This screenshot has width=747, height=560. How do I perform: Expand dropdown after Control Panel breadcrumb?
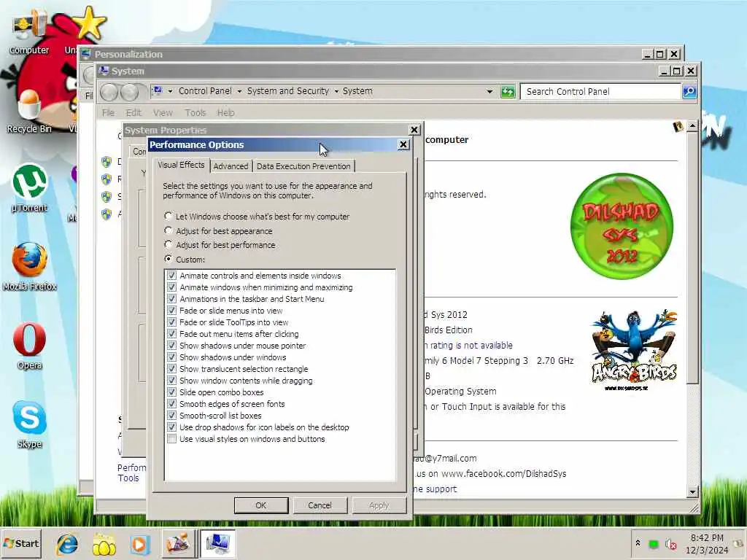239,91
